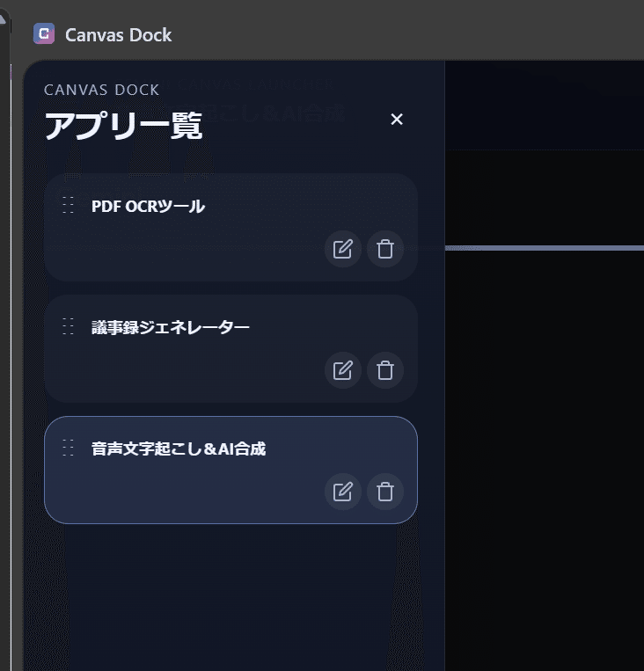Delete the 議事録ジェネレーター entry

[385, 370]
